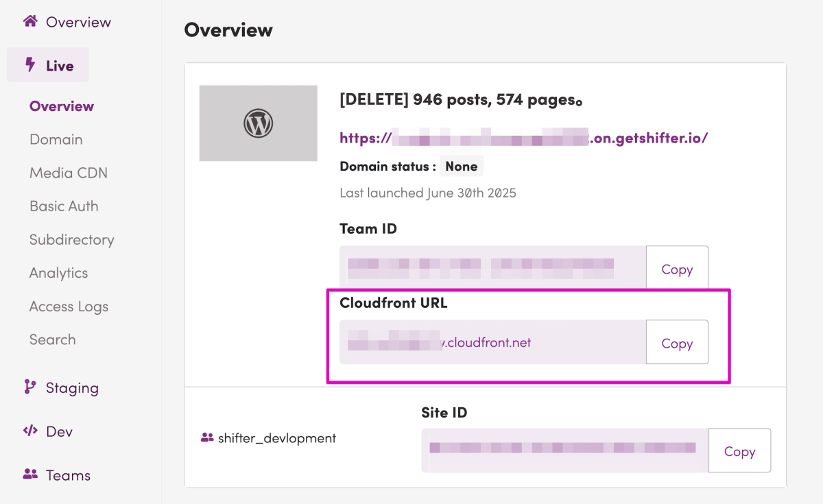The width and height of the screenshot is (823, 504).
Task: Open the on.getshifter.io site link
Action: 524,138
